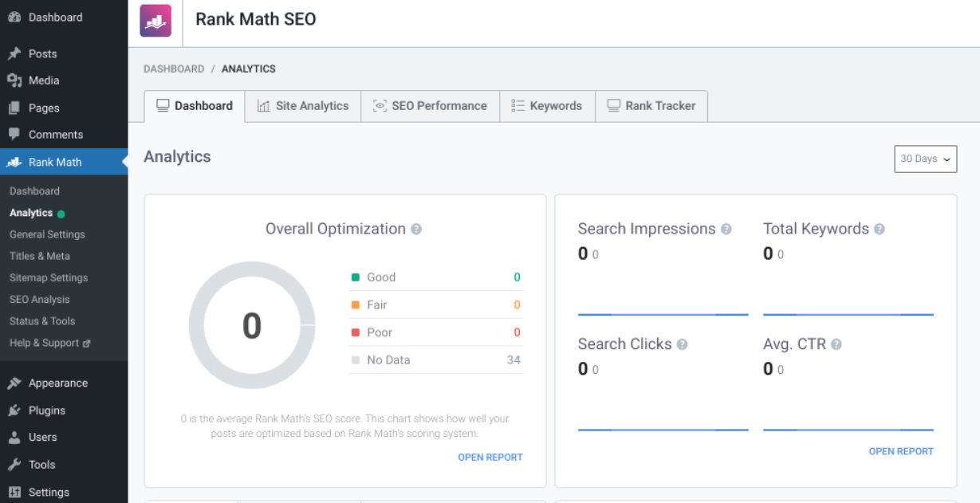The image size is (980, 503).
Task: Click the Analytics page heading
Action: click(x=177, y=157)
